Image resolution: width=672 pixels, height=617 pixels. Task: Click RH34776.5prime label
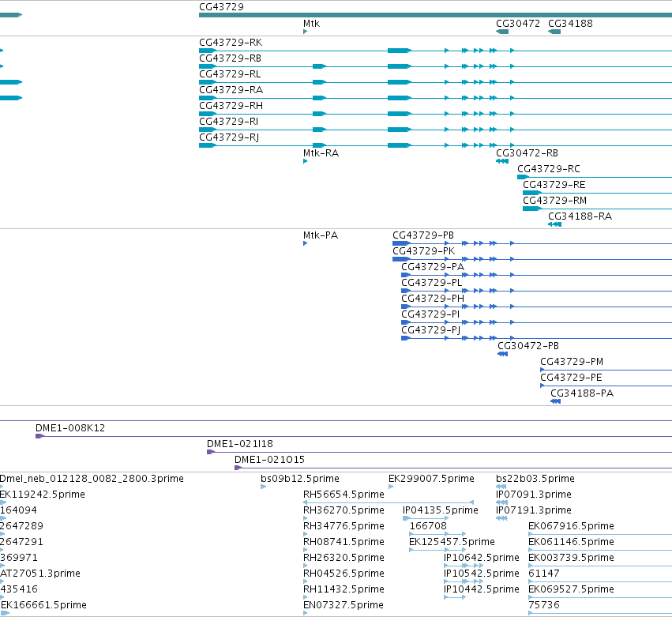[344, 526]
